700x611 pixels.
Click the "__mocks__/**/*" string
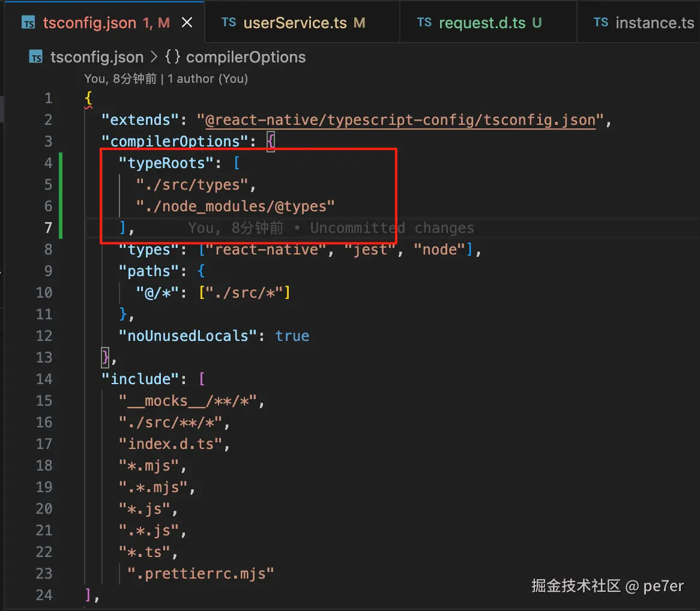click(188, 402)
